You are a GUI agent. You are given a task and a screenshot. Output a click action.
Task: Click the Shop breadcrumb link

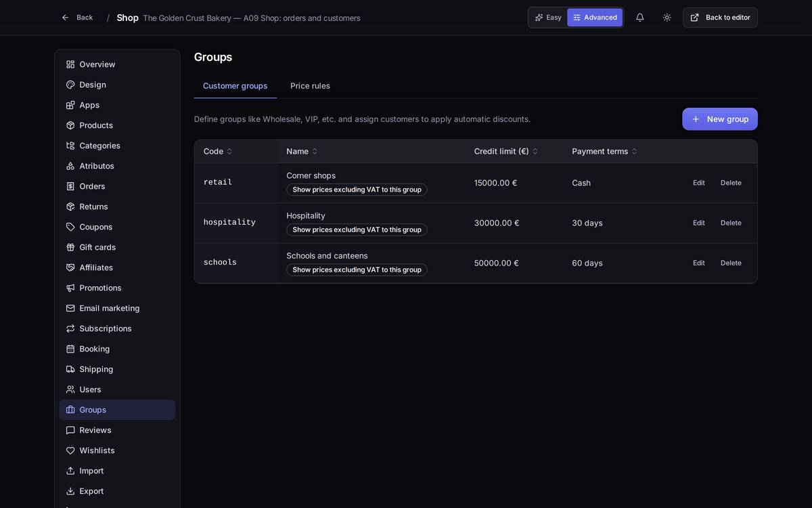(127, 18)
